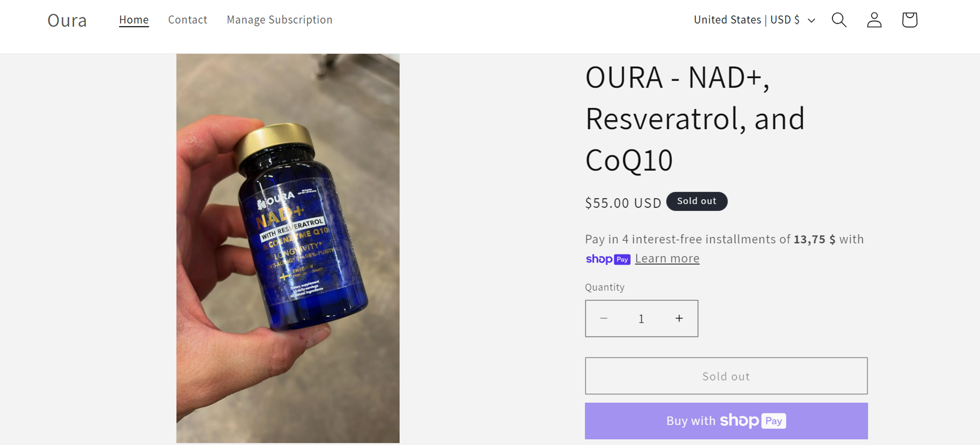Decrease quantity with the minus button
The width and height of the screenshot is (980, 445).
click(604, 318)
